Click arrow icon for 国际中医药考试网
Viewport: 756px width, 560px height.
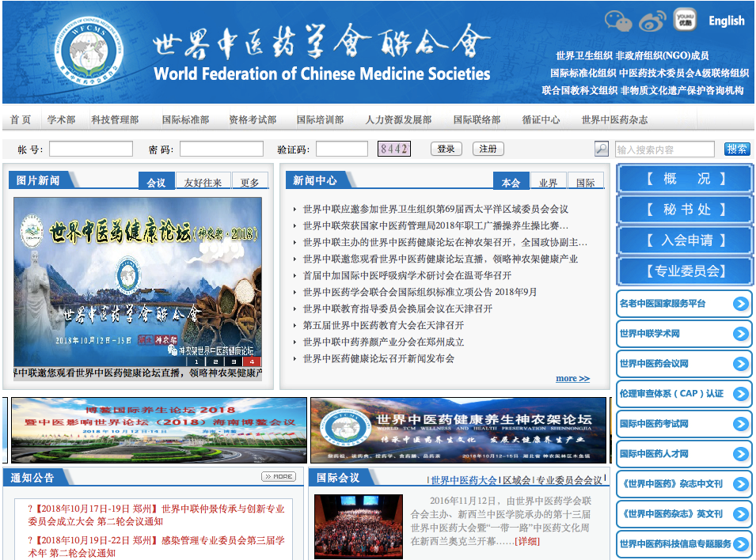click(741, 424)
